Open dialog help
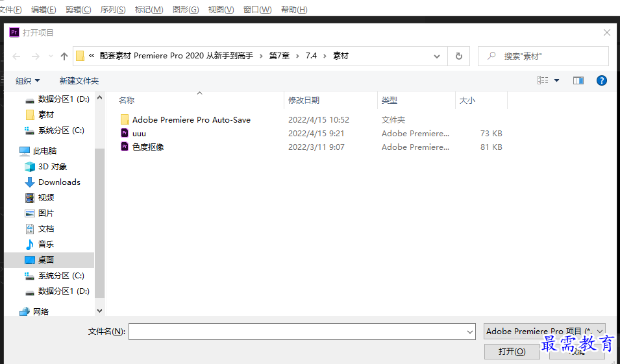 coord(601,80)
